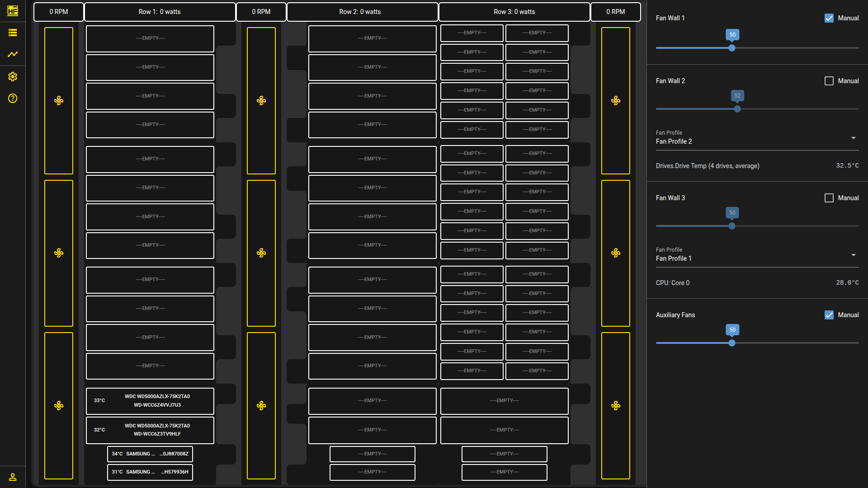Open Fan Profile 2 dropdown
The width and height of the screenshot is (868, 488).
[x=757, y=138]
